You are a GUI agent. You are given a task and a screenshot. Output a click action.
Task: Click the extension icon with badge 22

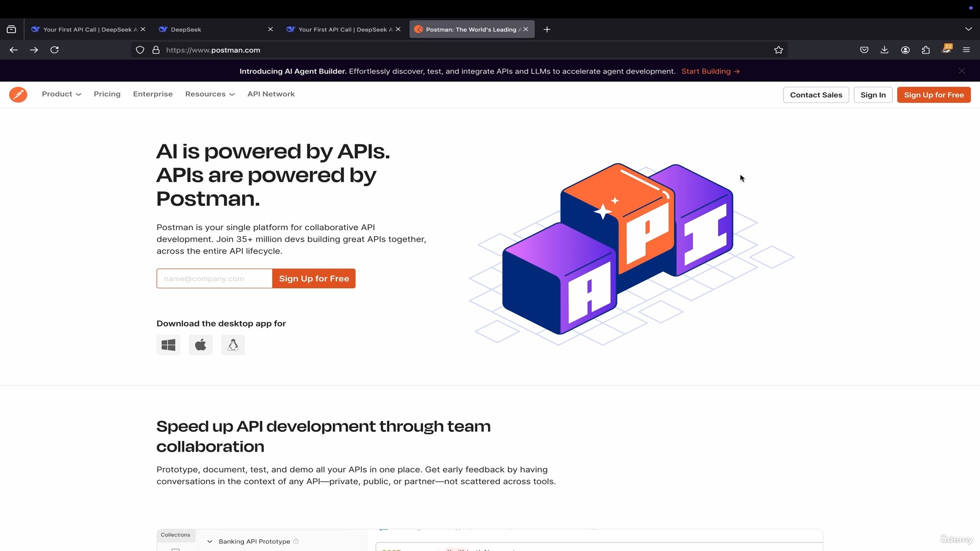(946, 49)
